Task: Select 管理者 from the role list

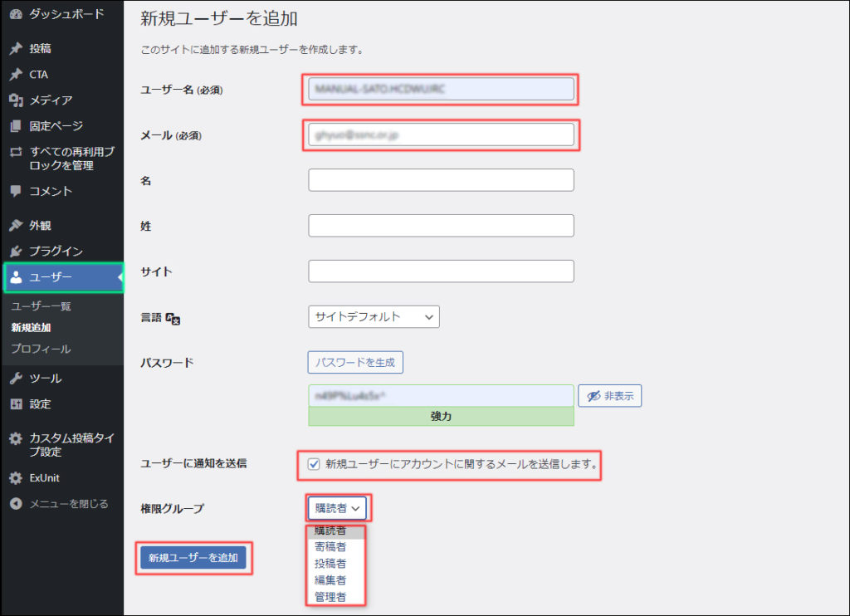Action: tap(330, 597)
